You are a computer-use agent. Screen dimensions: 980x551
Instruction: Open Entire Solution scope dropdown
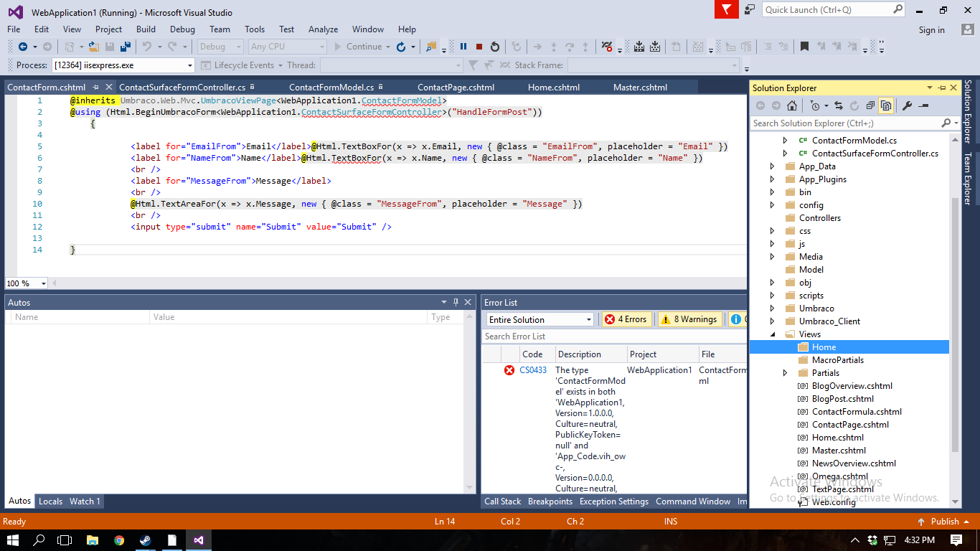(x=540, y=319)
